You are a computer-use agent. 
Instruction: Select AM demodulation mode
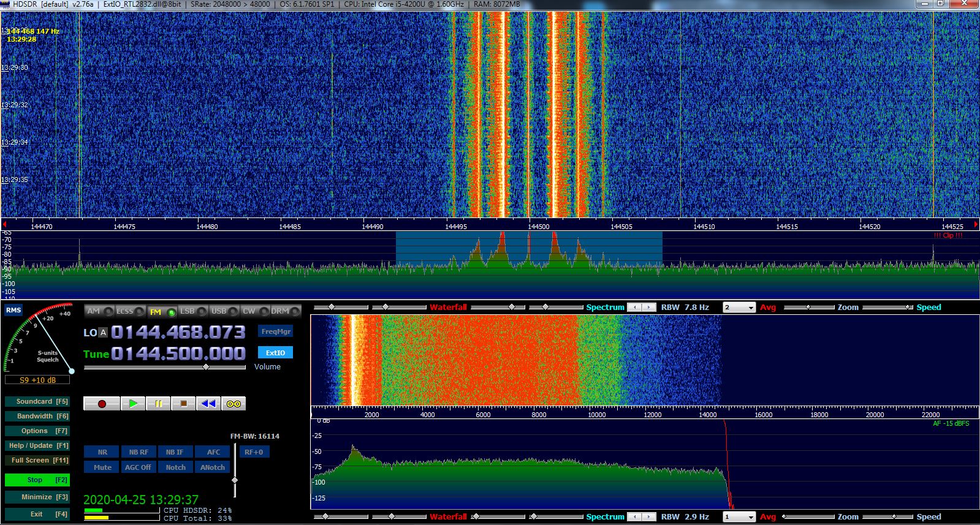pos(99,311)
